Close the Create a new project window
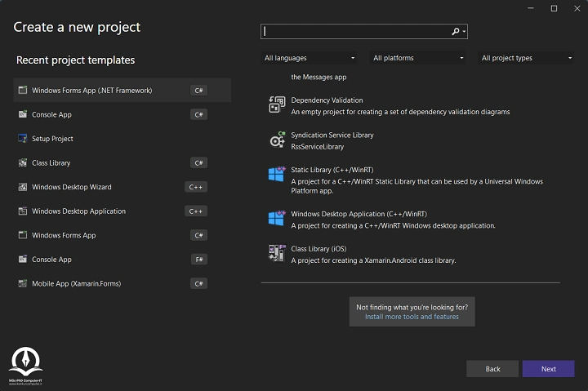This screenshot has width=588, height=391. (577, 8)
